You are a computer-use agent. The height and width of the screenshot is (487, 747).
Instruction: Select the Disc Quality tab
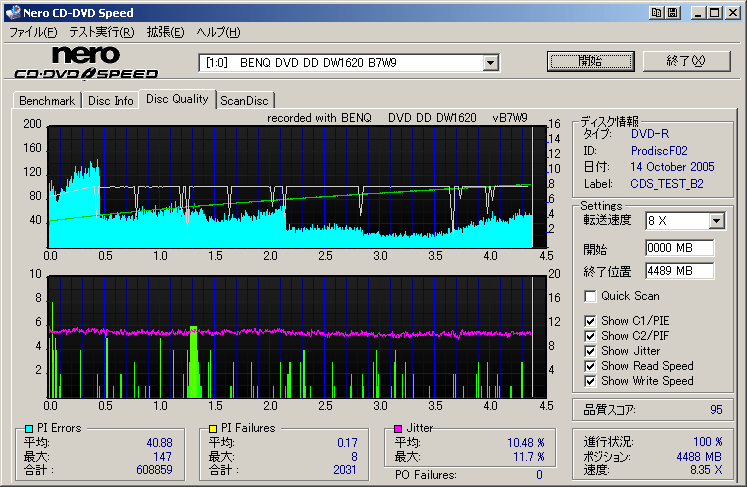(x=177, y=99)
